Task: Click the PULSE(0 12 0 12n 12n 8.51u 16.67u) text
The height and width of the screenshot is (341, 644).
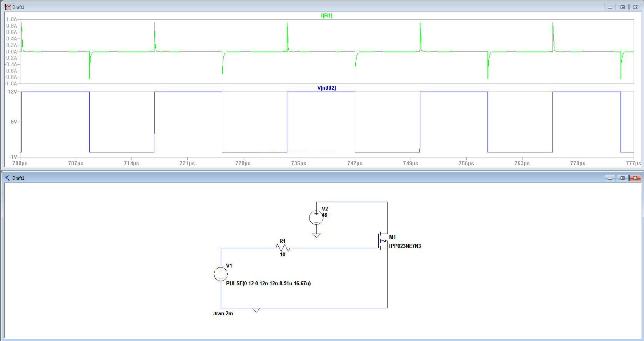Action: point(268,283)
